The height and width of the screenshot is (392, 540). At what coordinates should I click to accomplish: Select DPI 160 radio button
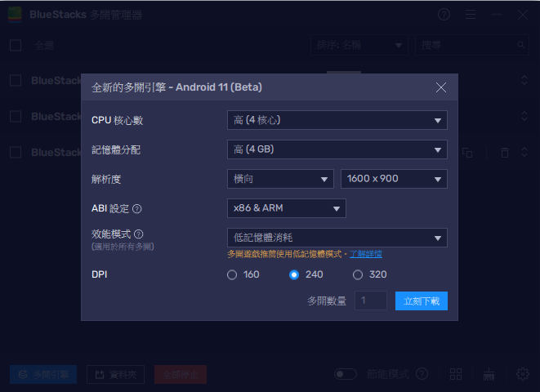pos(232,274)
